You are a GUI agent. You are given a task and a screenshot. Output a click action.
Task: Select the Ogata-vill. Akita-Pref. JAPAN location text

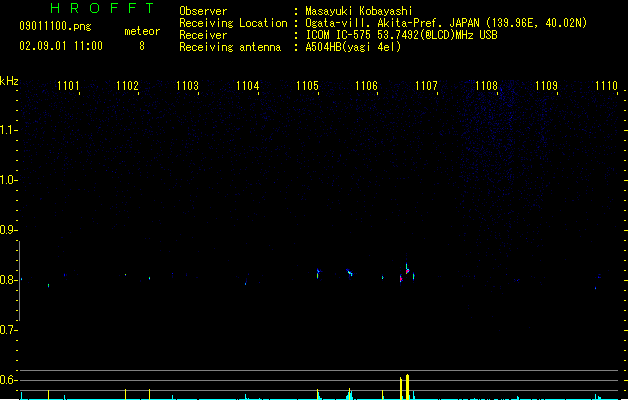click(x=446, y=23)
